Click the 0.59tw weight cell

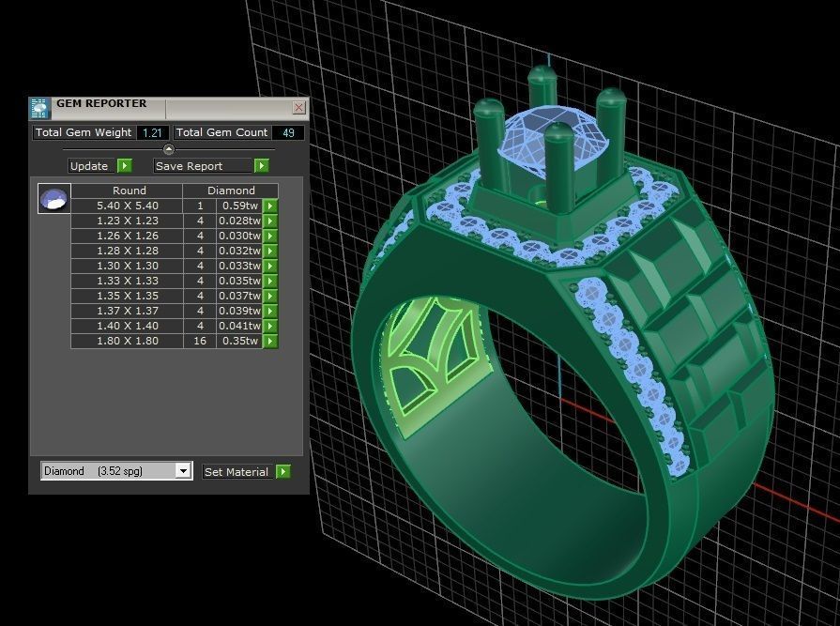coord(239,206)
